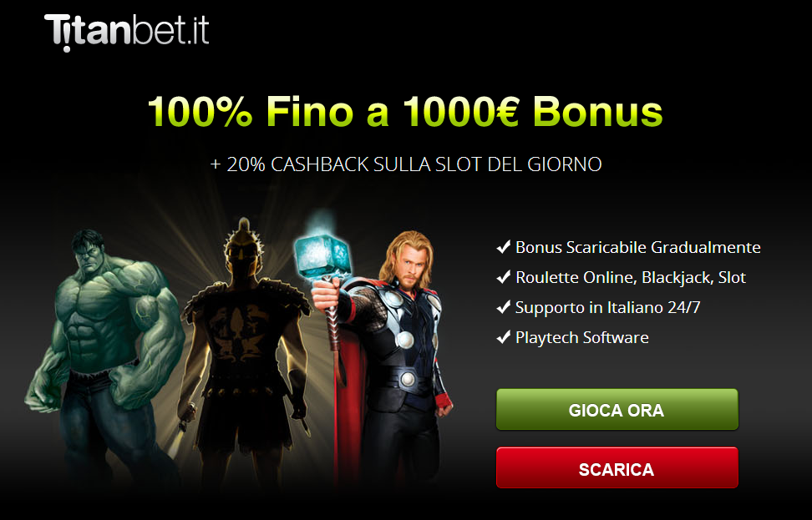
Task: Click checkmark beside Roulette Online, Blackjack, Slot
Action: [504, 277]
